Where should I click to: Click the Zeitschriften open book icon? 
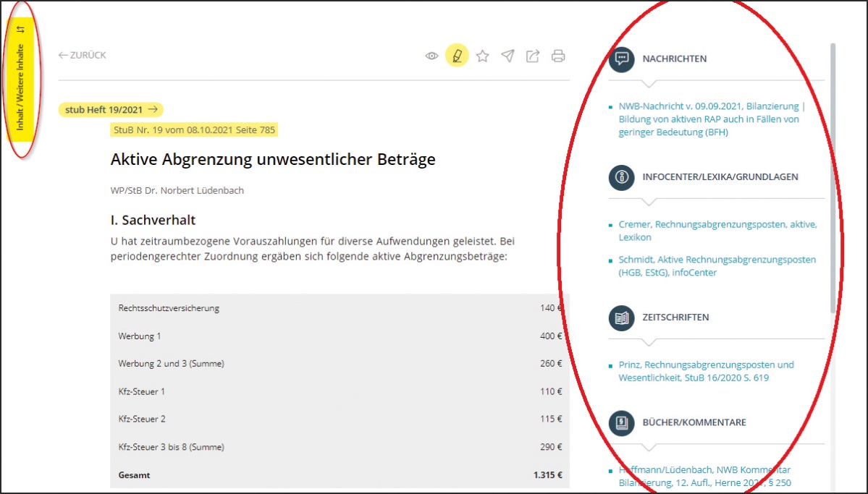coord(621,318)
